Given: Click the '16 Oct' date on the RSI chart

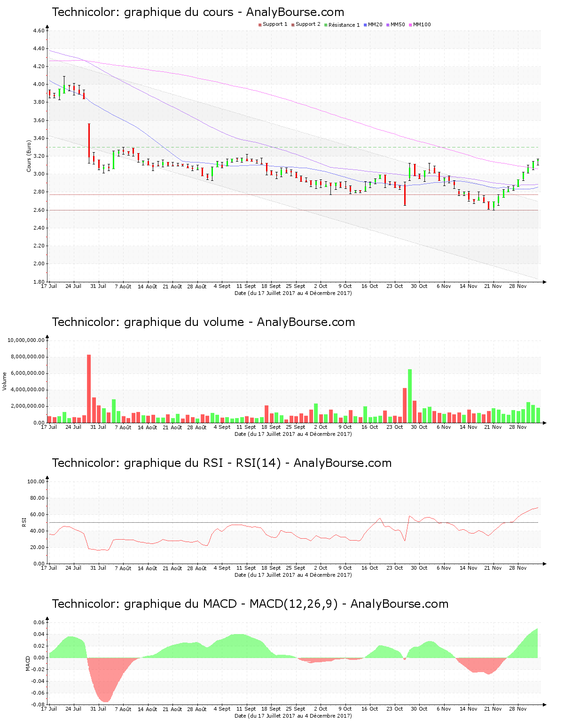Looking at the screenshot, I should tap(369, 568).
